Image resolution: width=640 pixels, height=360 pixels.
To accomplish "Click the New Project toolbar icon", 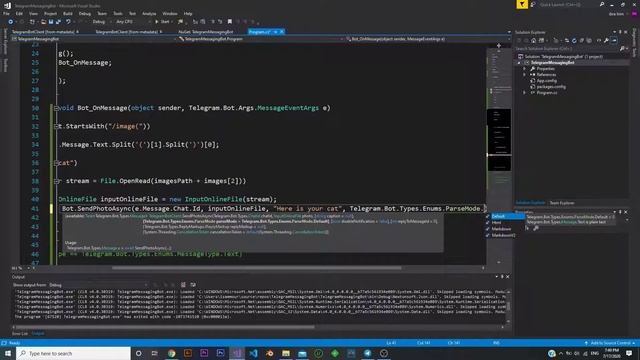I will (x=32, y=22).
